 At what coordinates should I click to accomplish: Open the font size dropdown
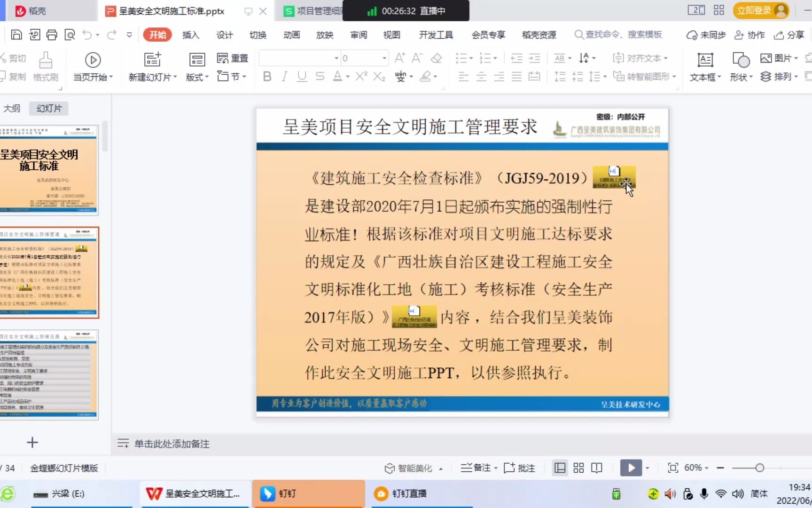tap(384, 58)
